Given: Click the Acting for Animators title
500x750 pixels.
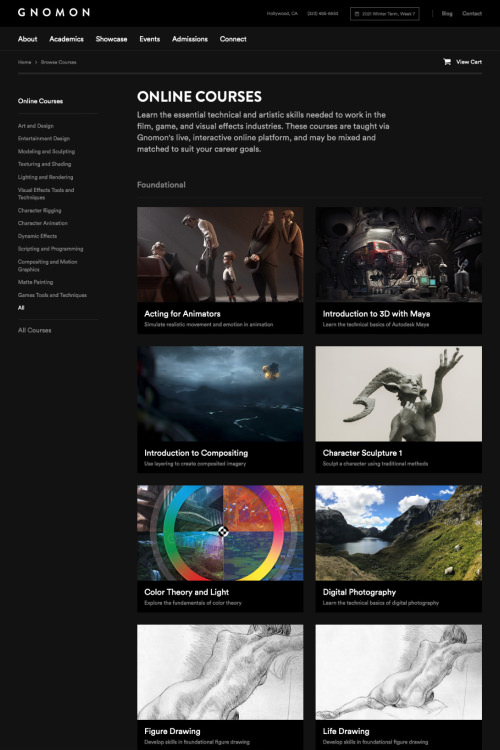Looking at the screenshot, I should point(182,314).
